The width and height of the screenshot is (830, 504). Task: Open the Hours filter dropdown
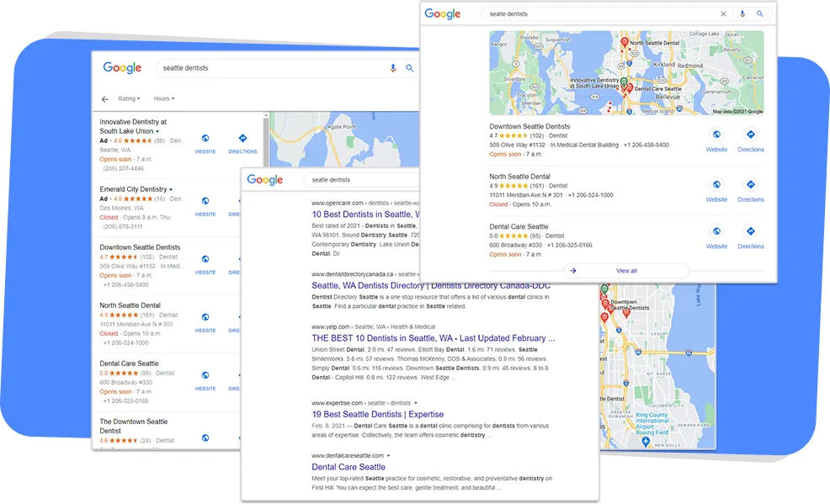(x=164, y=99)
